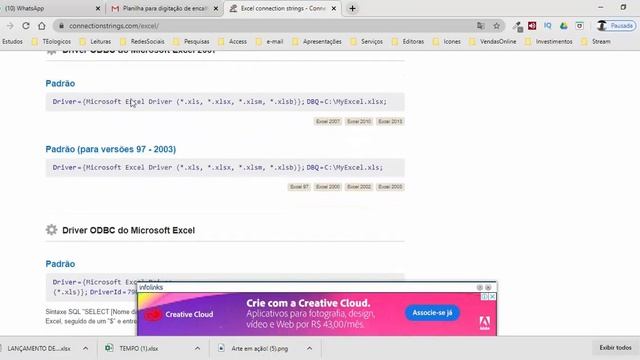This screenshot has height=360, width=640.
Task: Expand options for TEMPO (1).xlsx download
Action: (x=197, y=348)
